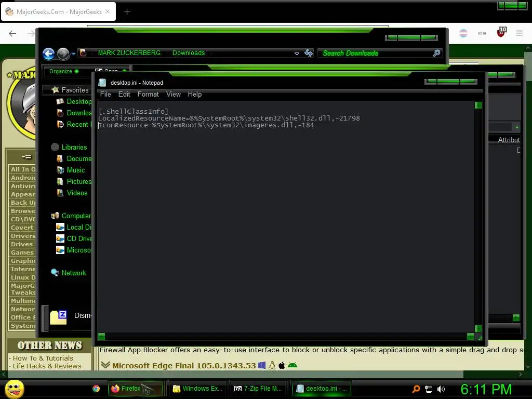
Task: Switch to desktop.ini Notepad taskbar button
Action: 322,389
